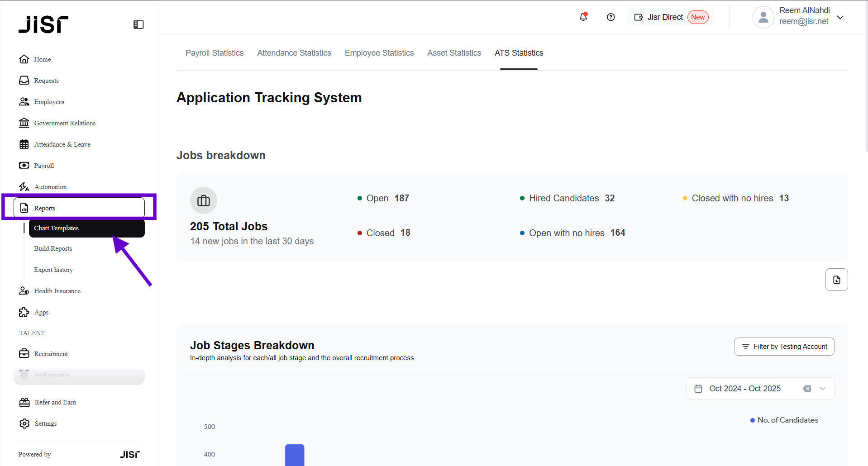Toggle the No. of Candidates legend dot

click(753, 420)
